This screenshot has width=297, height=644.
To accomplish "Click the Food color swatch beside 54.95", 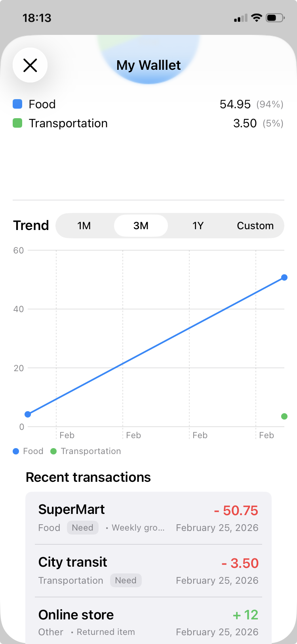I will [17, 104].
